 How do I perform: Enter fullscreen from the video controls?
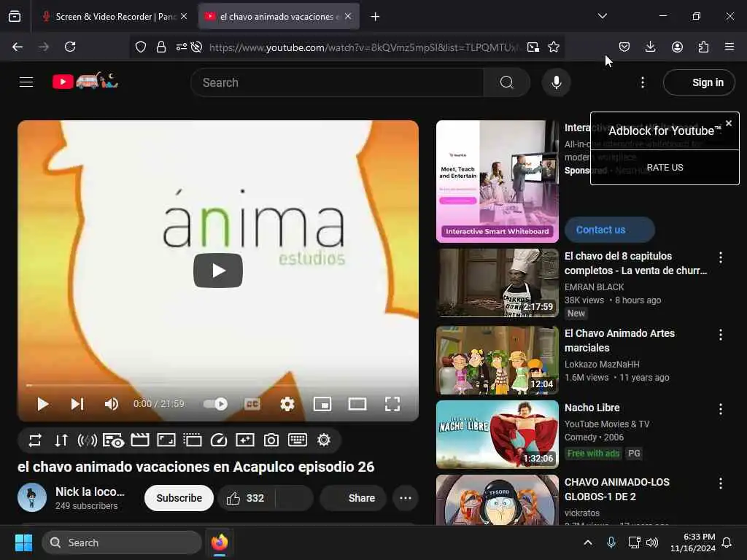392,404
